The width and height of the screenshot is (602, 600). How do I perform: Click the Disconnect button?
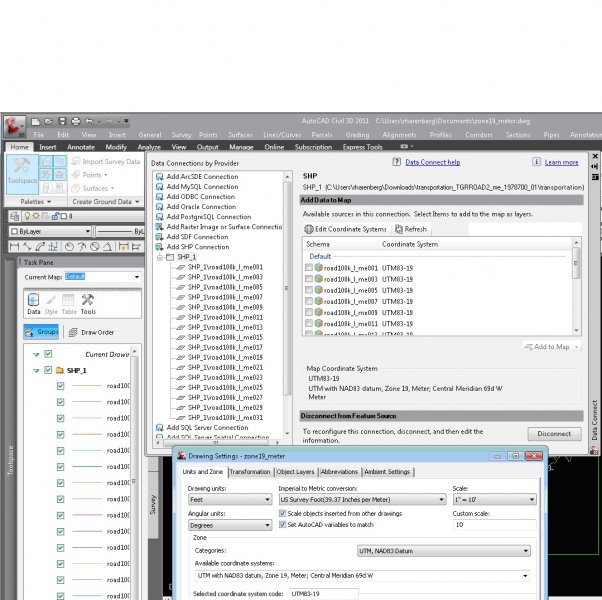pos(554,433)
